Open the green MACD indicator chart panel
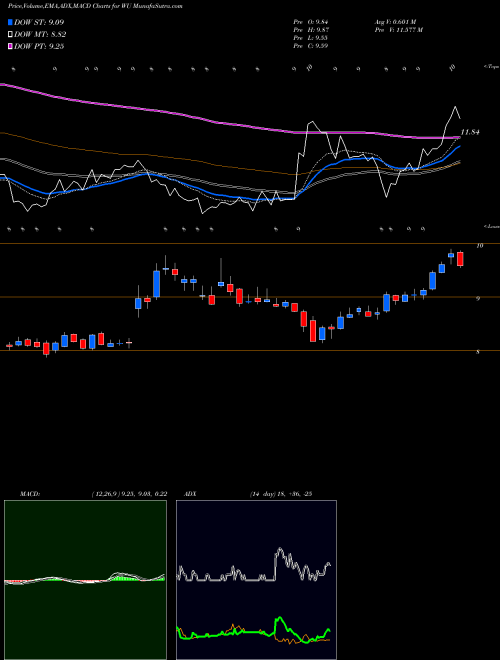The width and height of the screenshot is (500, 660). (x=85, y=580)
